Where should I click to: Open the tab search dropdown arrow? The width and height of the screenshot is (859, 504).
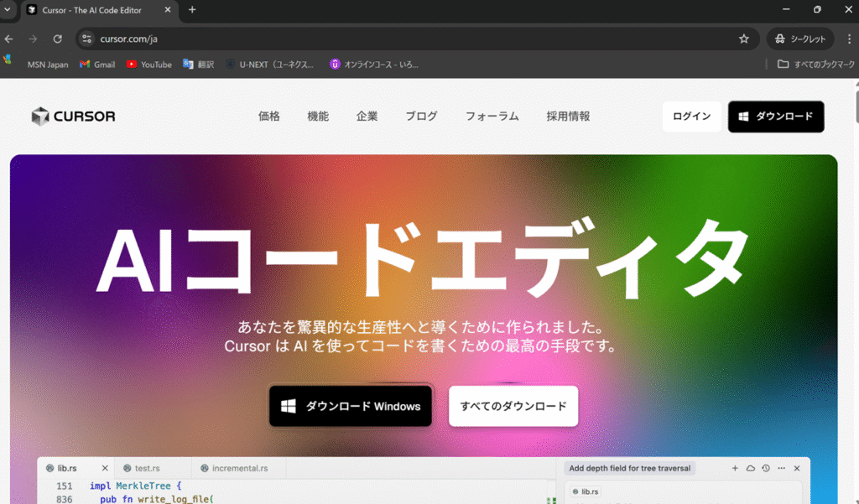click(x=8, y=10)
